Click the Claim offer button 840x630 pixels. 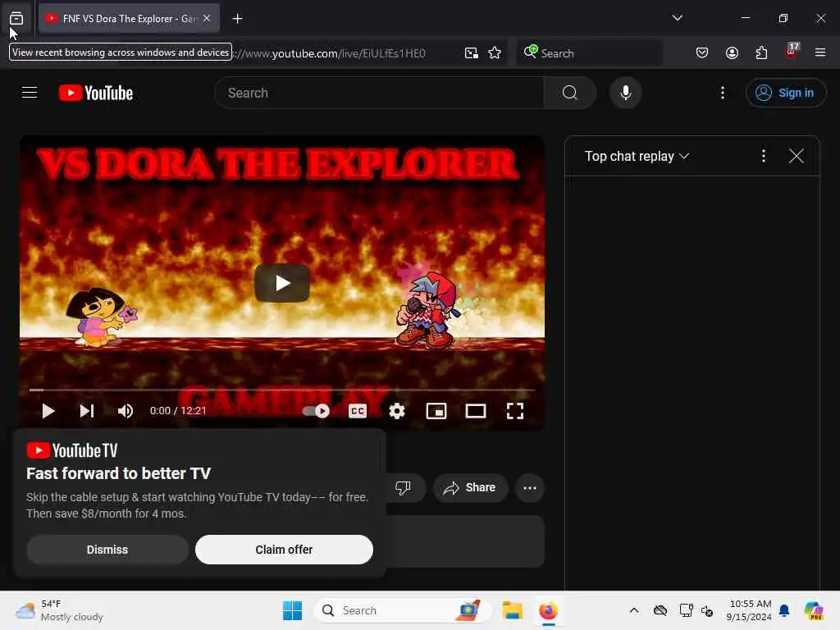(284, 550)
